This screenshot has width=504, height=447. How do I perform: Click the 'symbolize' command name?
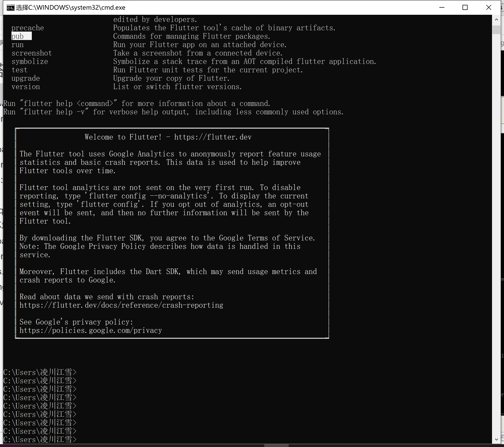pos(30,61)
